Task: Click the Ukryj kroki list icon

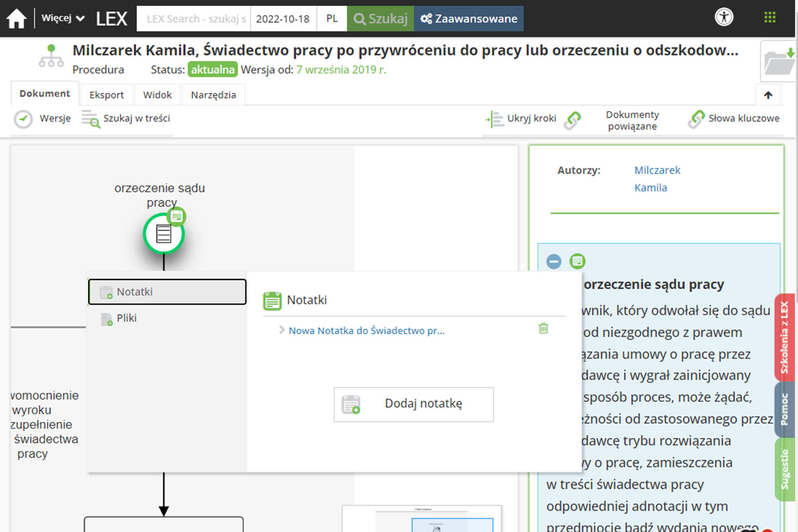Action: coord(494,119)
